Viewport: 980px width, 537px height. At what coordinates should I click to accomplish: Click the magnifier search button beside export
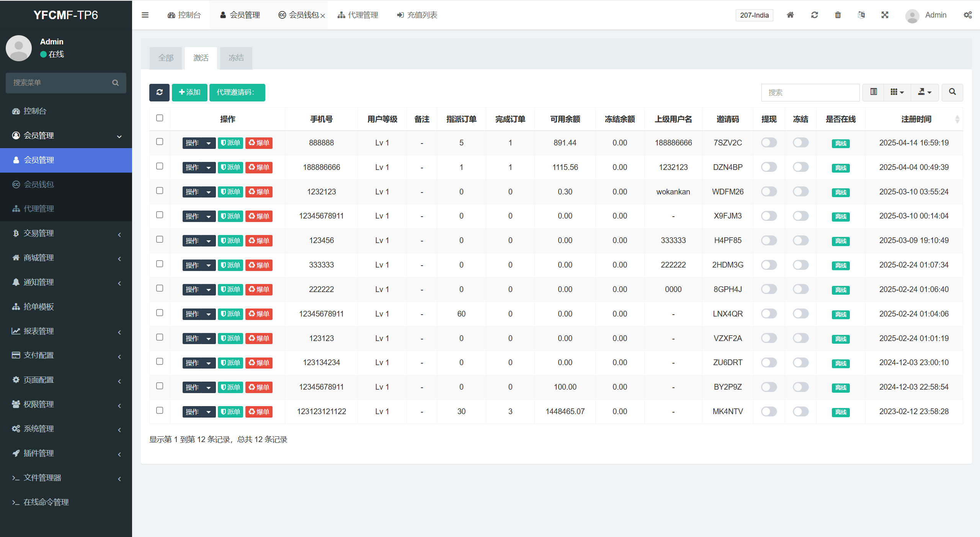click(x=952, y=92)
